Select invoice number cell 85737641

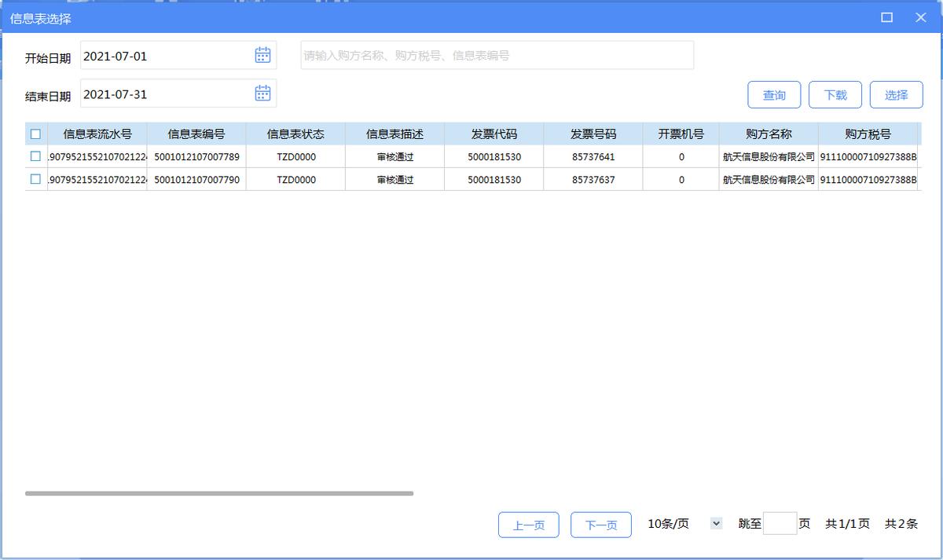tap(593, 156)
